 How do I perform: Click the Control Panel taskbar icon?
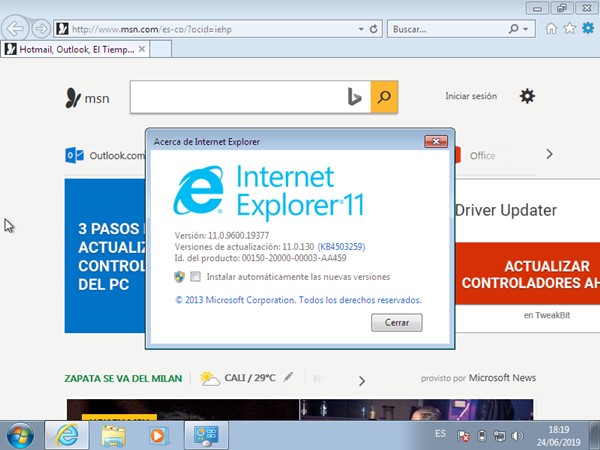[206, 435]
